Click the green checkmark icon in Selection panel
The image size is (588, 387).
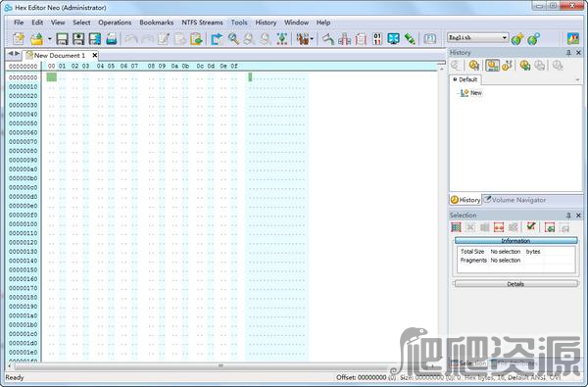531,226
